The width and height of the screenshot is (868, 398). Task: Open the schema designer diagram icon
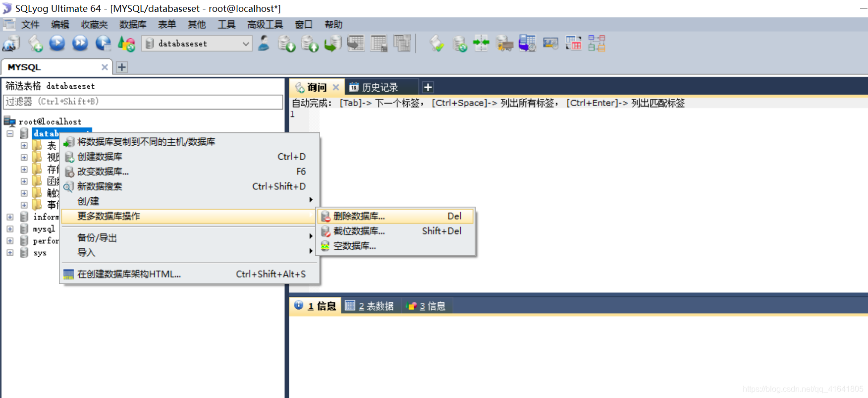click(x=597, y=44)
